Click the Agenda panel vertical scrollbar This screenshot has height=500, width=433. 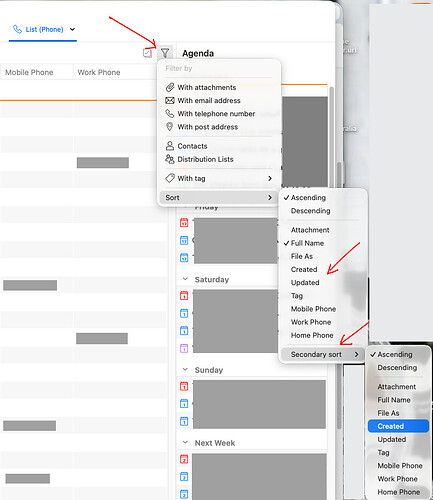[331, 140]
